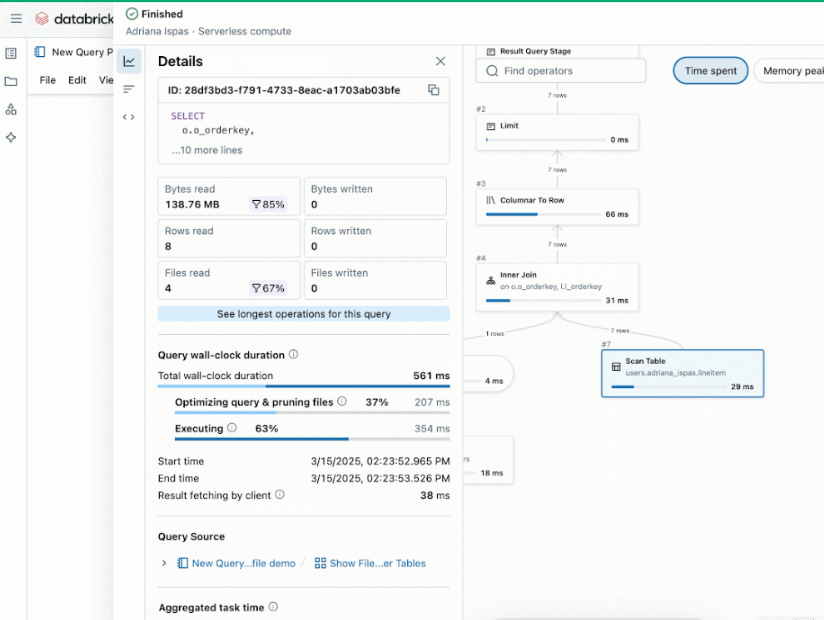Open the query text code-brackets icon
824x620 pixels.
click(x=129, y=117)
